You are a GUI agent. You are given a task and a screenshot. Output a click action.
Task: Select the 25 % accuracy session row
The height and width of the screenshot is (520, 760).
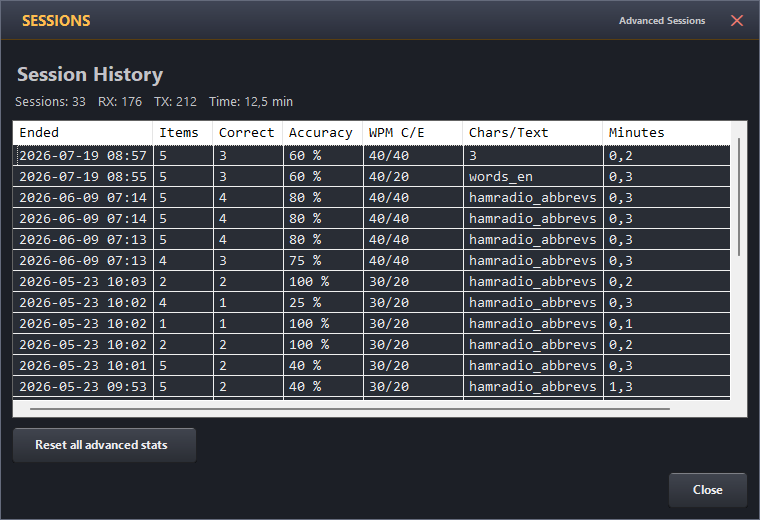click(x=372, y=302)
